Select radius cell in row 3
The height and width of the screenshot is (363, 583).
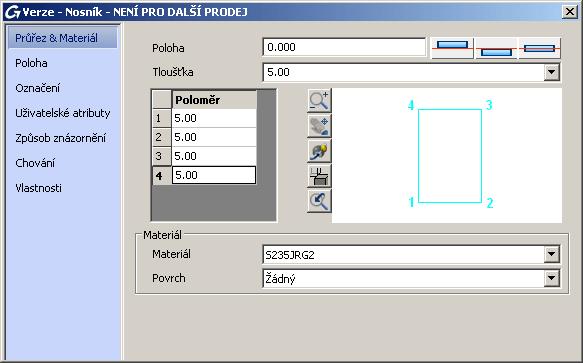(x=214, y=156)
